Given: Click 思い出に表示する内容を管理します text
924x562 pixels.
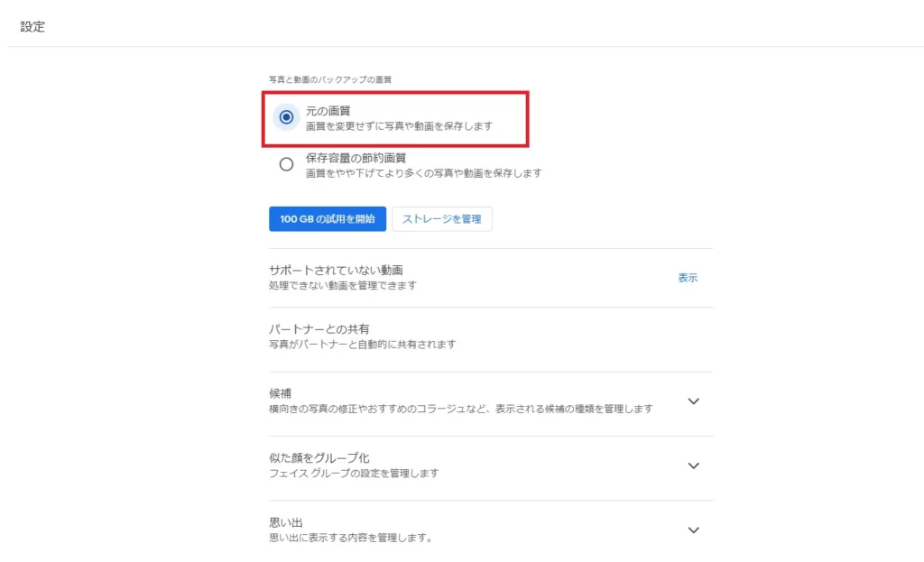Looking at the screenshot, I should click(x=351, y=538).
